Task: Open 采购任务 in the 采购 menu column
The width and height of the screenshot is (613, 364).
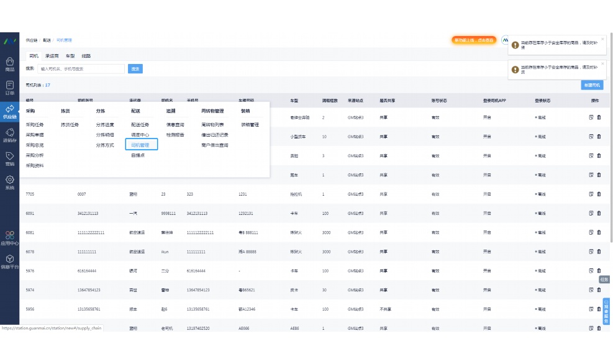Action: tap(35, 124)
